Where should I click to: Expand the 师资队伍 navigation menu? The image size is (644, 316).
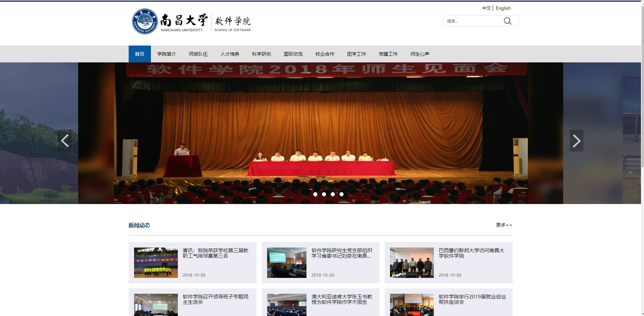pyautogui.click(x=198, y=54)
